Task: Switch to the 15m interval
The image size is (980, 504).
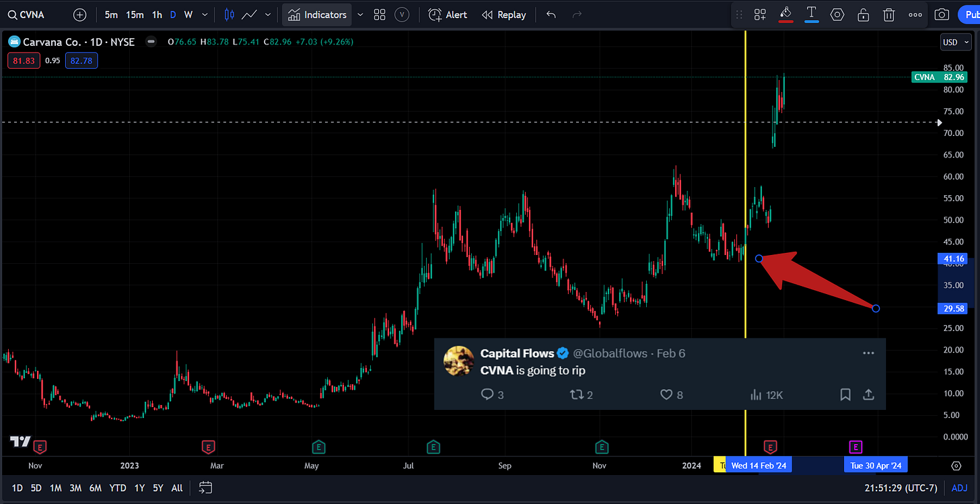Action: tap(135, 15)
